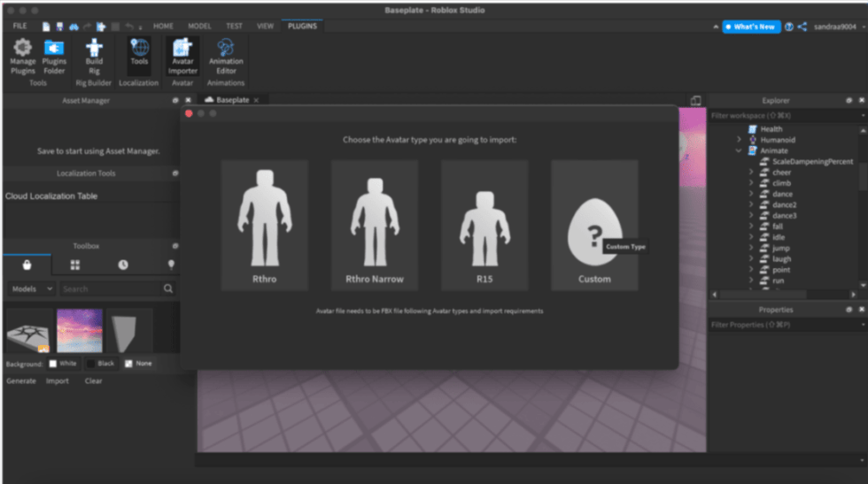Select None background option

point(138,364)
